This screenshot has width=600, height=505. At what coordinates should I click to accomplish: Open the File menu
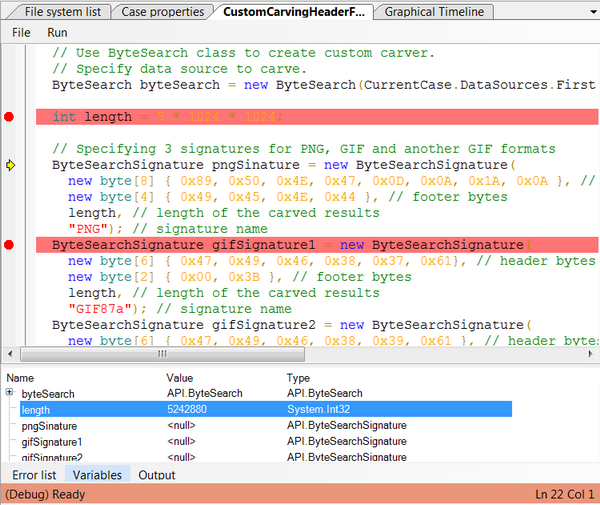pos(21,32)
